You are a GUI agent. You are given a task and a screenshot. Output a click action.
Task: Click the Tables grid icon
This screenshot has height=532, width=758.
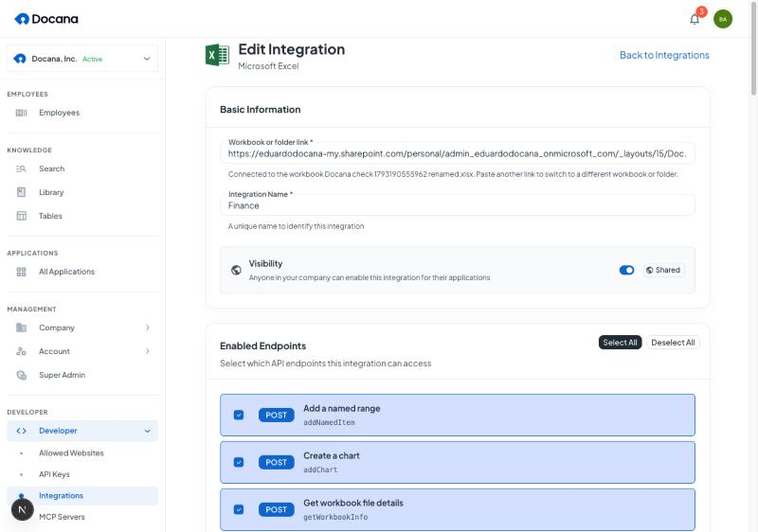(21, 216)
